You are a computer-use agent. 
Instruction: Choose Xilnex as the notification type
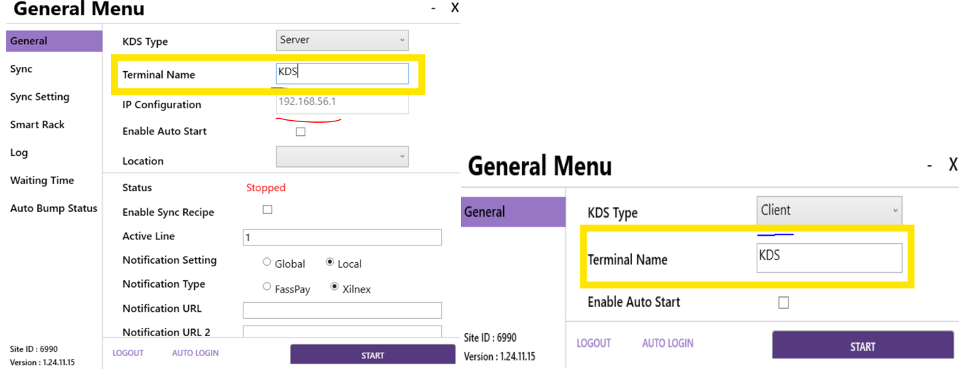(335, 287)
